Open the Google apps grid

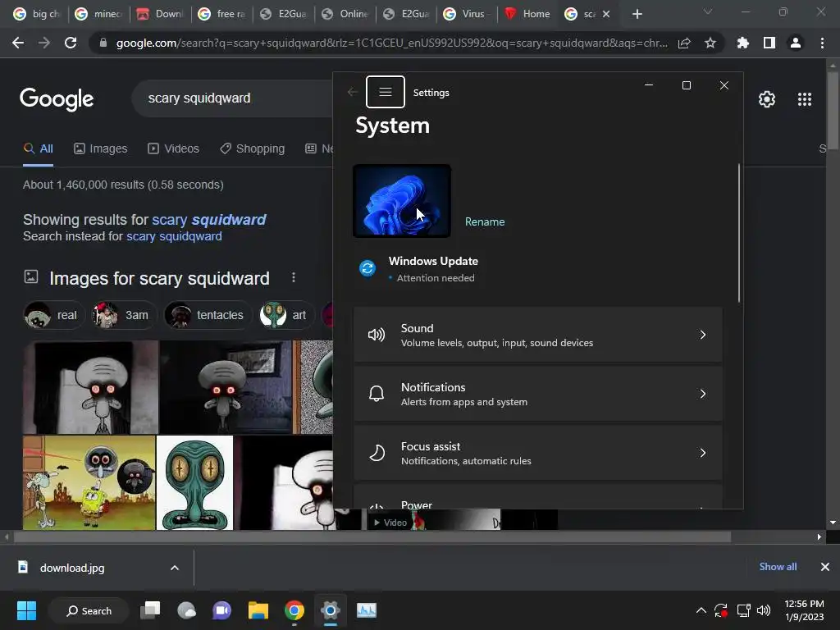pyautogui.click(x=805, y=99)
